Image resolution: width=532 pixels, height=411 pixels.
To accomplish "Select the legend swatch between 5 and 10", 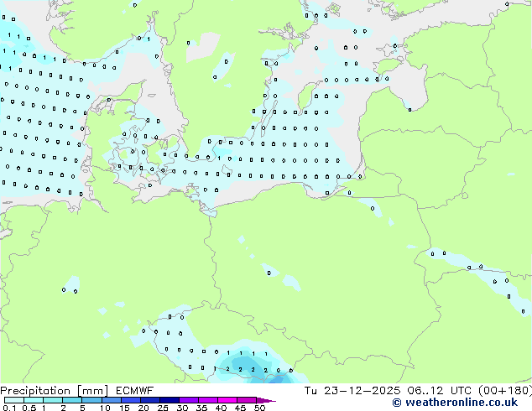I will coord(91,400).
